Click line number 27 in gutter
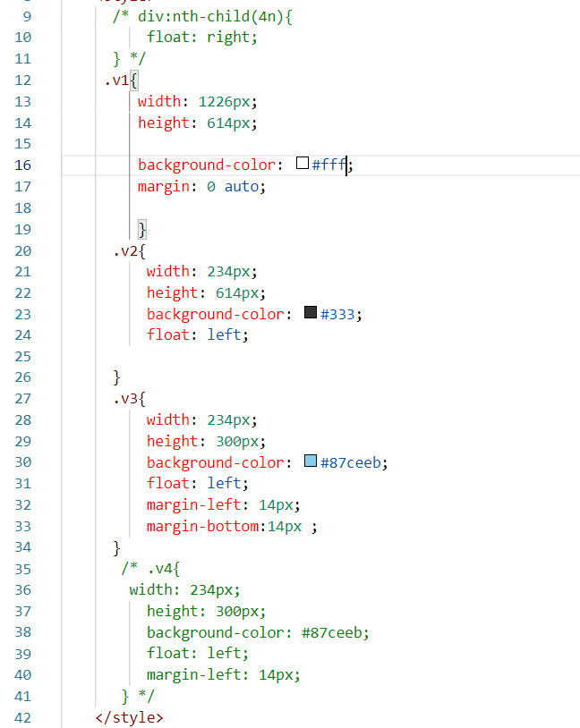Viewport: 580px width, 728px height. click(22, 399)
